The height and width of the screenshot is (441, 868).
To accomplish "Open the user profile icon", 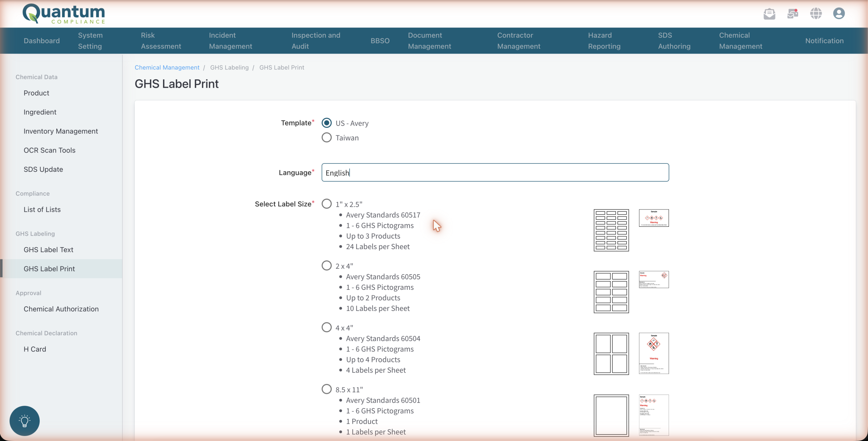I will coord(839,14).
